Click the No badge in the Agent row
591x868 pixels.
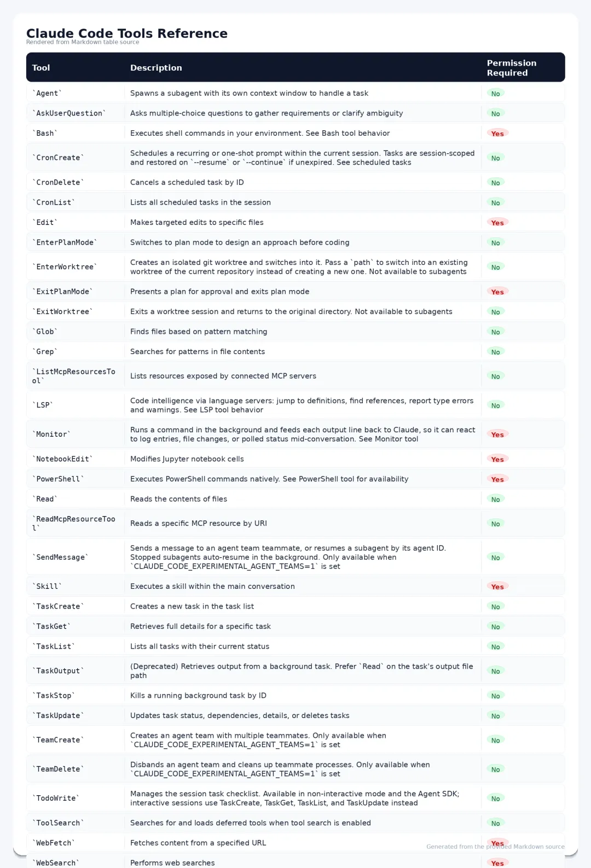495,94
